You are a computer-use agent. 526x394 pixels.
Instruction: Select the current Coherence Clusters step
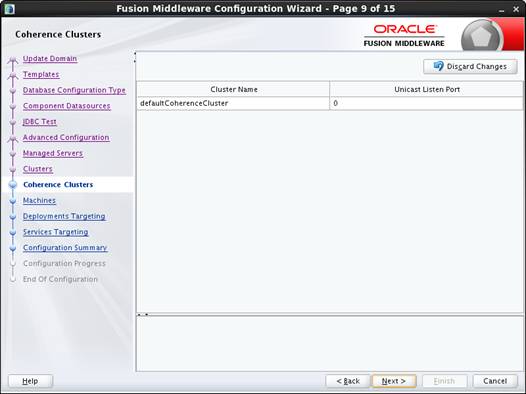(58, 184)
